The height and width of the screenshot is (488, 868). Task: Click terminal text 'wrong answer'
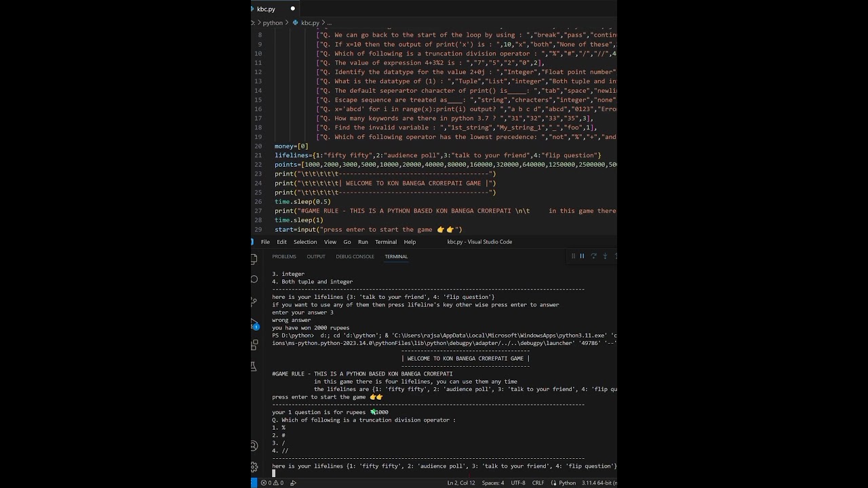[292, 320]
